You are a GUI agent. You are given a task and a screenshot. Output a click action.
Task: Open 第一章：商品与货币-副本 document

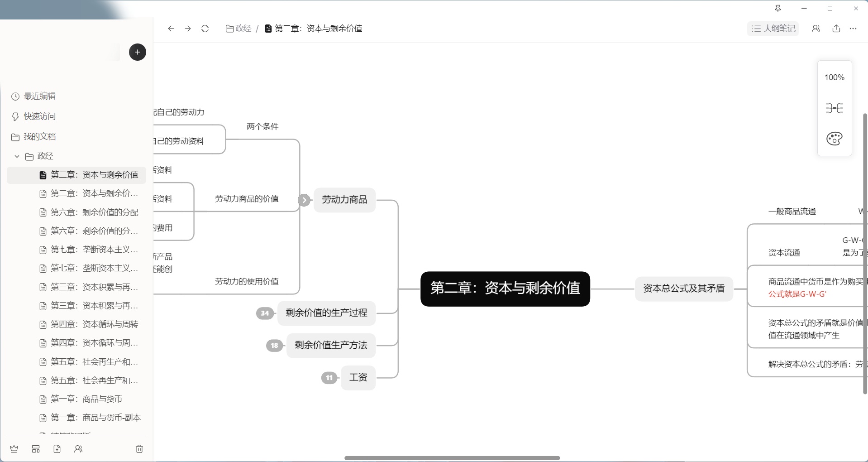pos(95,418)
